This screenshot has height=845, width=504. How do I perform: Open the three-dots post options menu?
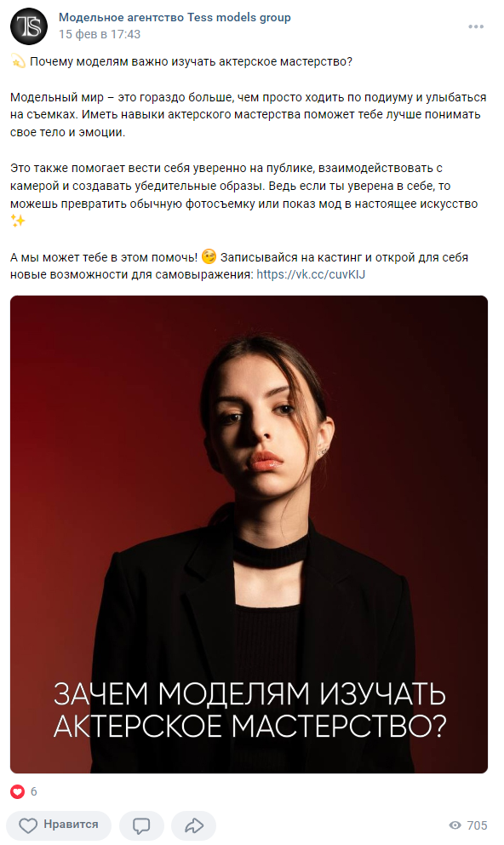[475, 26]
